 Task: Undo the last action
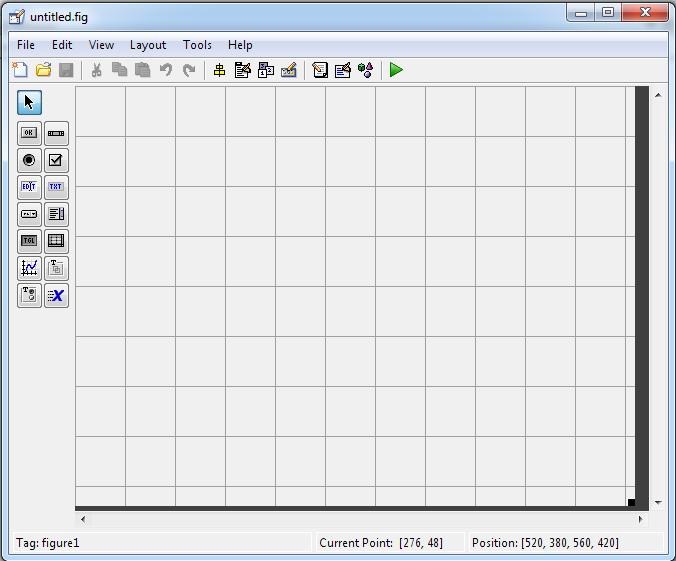(166, 70)
